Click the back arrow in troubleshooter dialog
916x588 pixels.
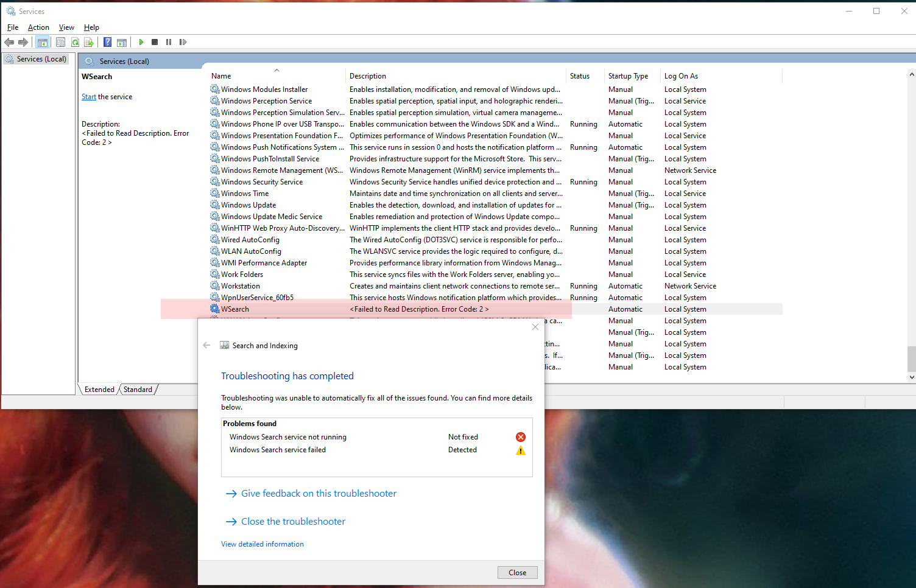click(x=206, y=345)
